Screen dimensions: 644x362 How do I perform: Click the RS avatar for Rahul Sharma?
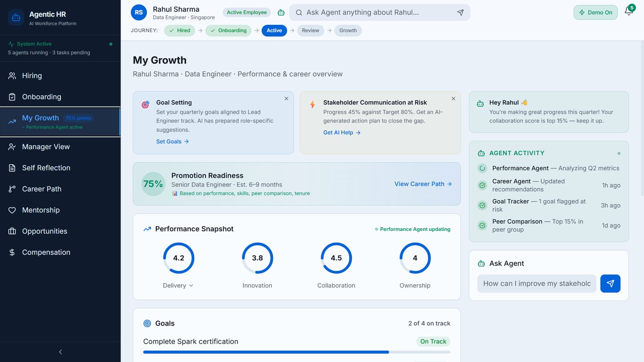tap(139, 12)
